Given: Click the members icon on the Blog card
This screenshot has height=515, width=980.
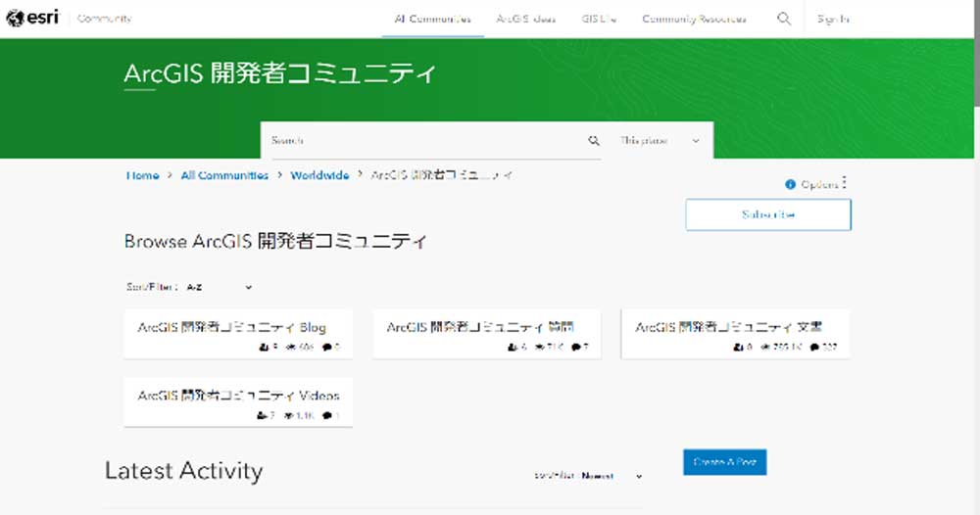Looking at the screenshot, I should 263,348.
